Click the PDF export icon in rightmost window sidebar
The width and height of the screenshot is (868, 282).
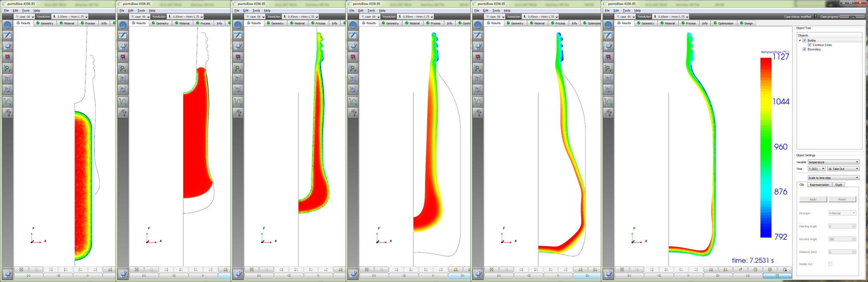(608, 57)
